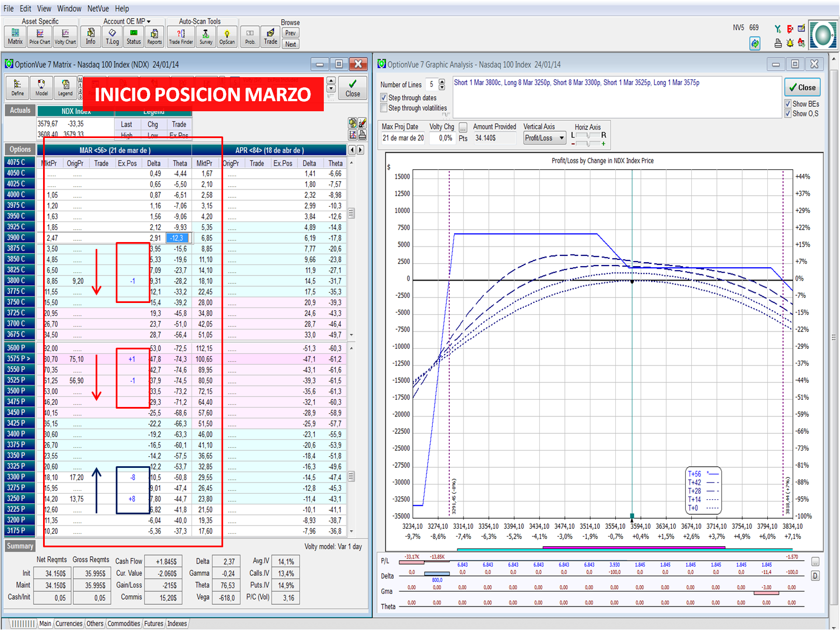Click the positions text box in Graphic Analysis

(x=617, y=97)
